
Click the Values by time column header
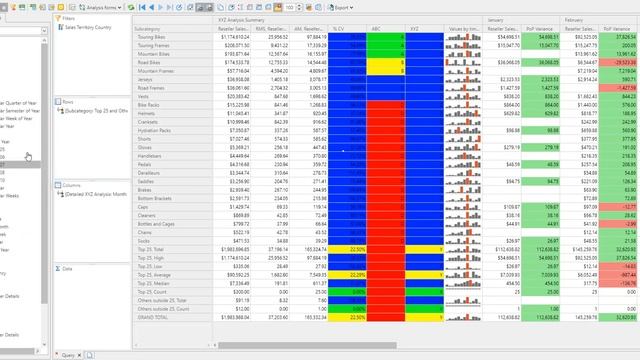(463, 29)
